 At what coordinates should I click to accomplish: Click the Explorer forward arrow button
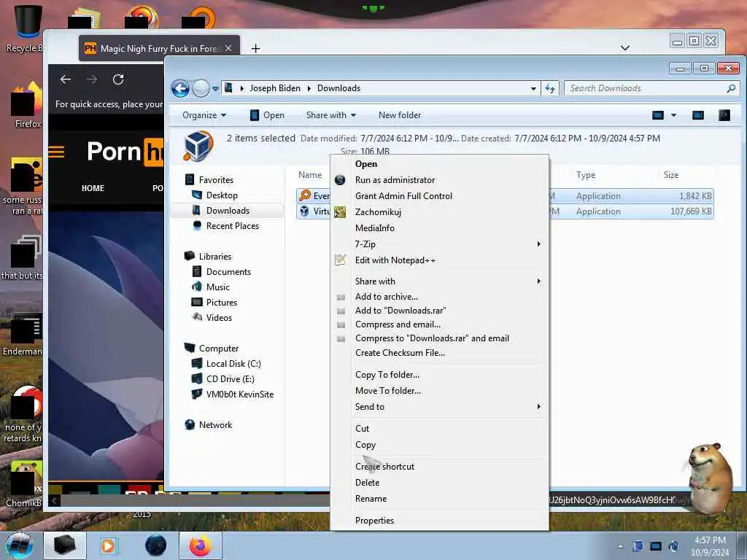(x=201, y=88)
